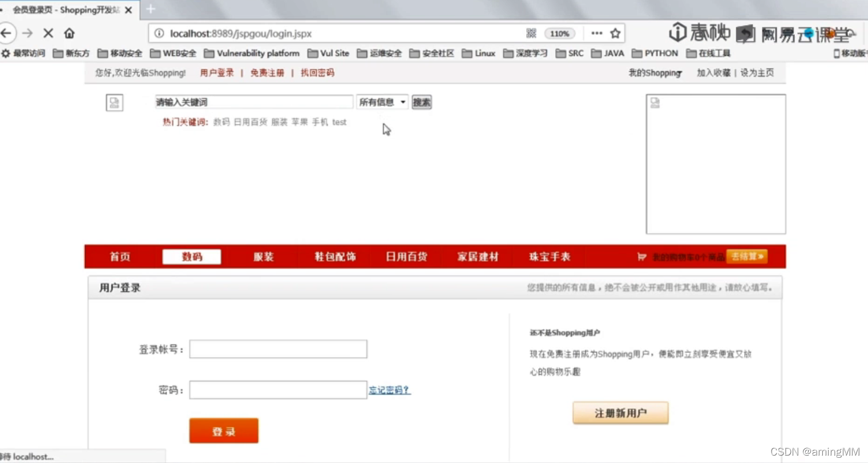The width and height of the screenshot is (868, 463).
Task: Open the PYTHON bookmark folder
Action: (655, 53)
